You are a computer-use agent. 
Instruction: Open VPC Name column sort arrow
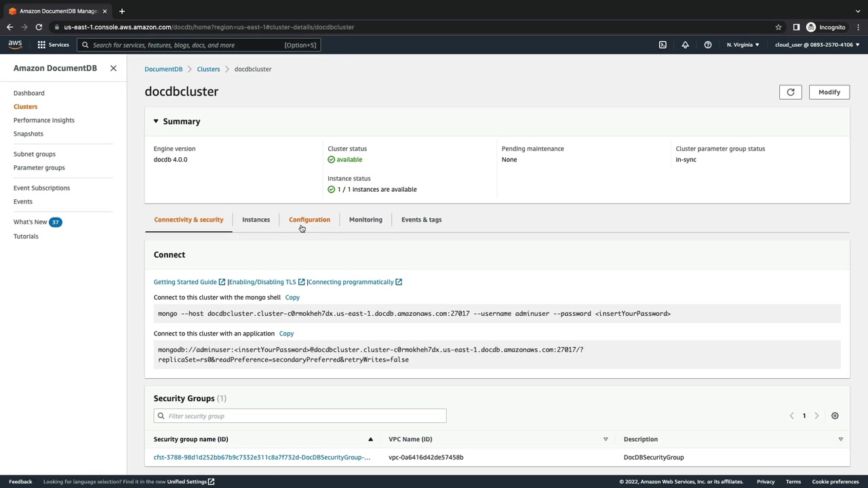(x=606, y=439)
